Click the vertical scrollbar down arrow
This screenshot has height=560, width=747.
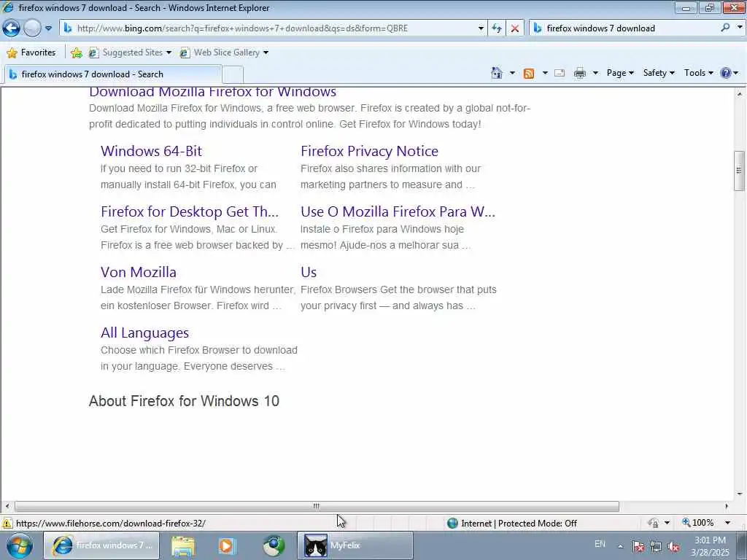coord(739,494)
